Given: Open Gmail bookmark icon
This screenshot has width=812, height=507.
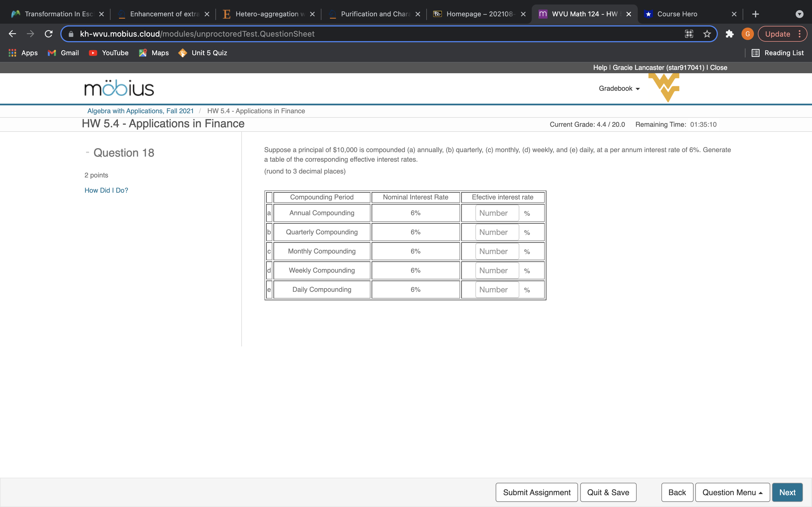Looking at the screenshot, I should tap(52, 53).
